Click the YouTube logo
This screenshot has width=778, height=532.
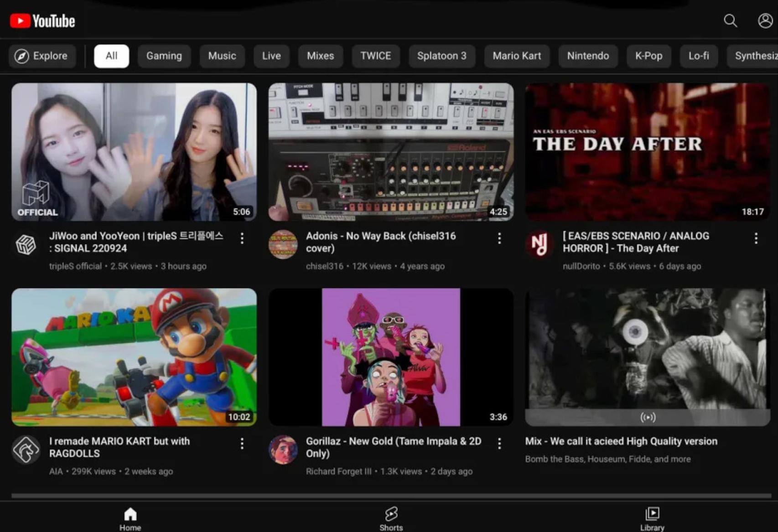tap(42, 21)
